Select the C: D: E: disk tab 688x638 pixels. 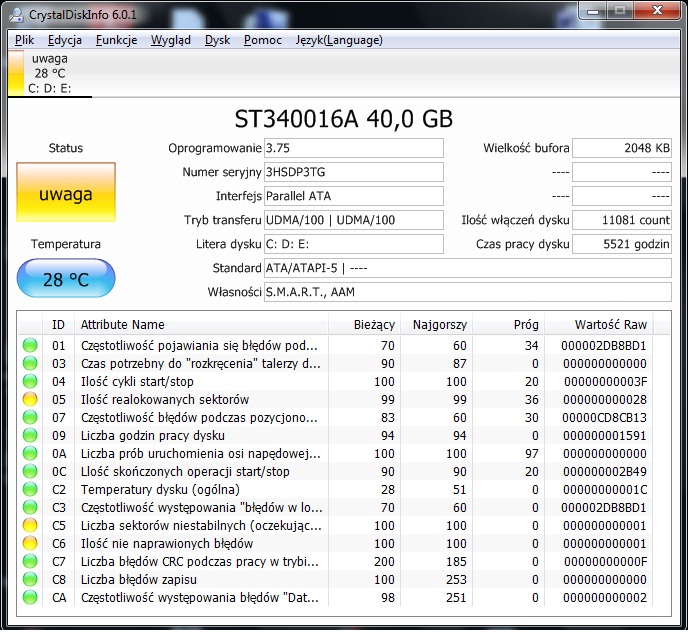(x=49, y=74)
